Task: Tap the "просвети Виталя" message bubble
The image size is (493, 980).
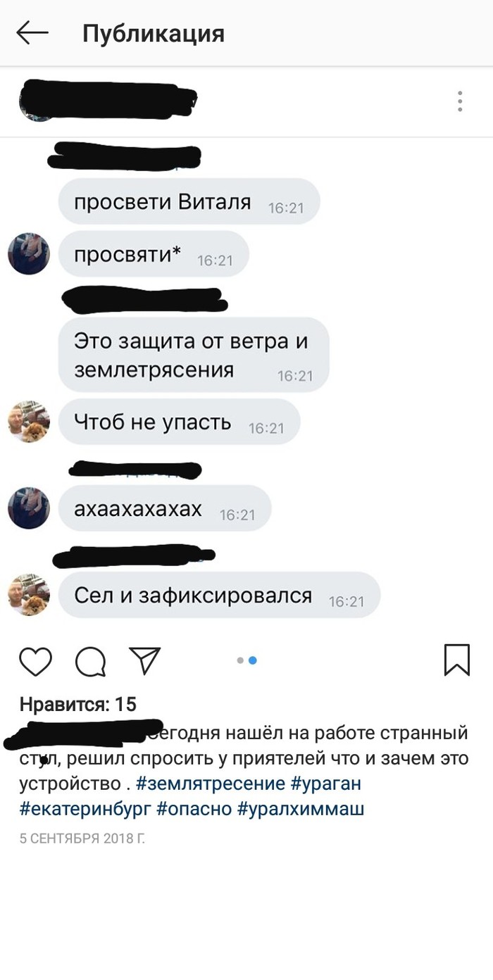Action: click(189, 202)
